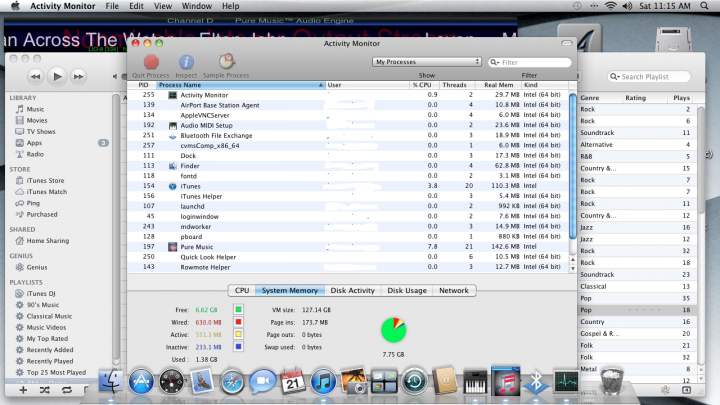Open the Help menu
This screenshot has width=720, height=405.
pos(231,6)
